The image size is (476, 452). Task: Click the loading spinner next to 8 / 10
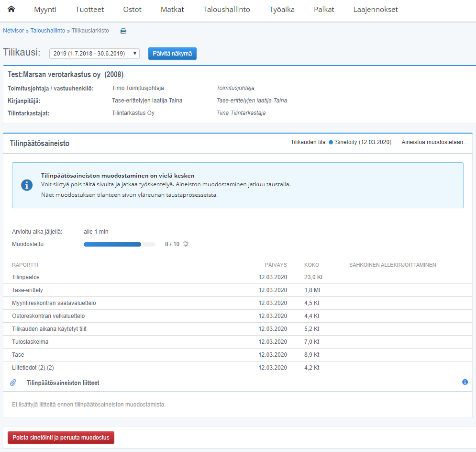click(x=186, y=244)
